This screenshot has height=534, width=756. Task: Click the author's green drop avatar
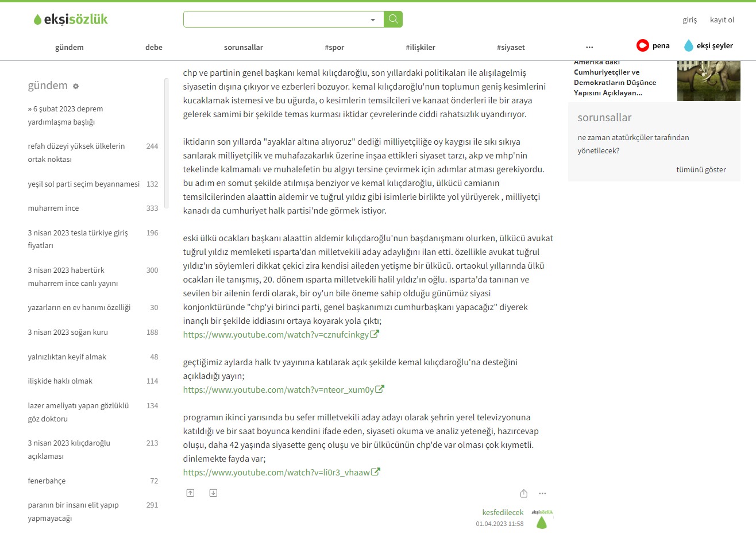542,519
